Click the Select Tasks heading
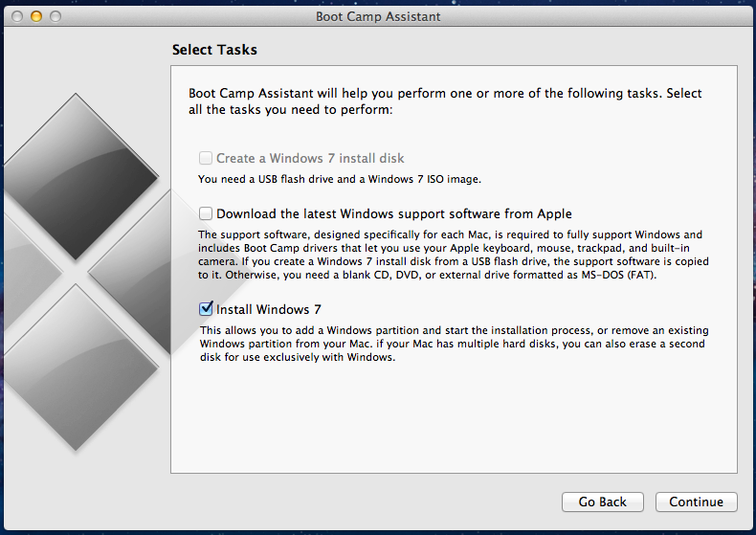 click(x=214, y=50)
